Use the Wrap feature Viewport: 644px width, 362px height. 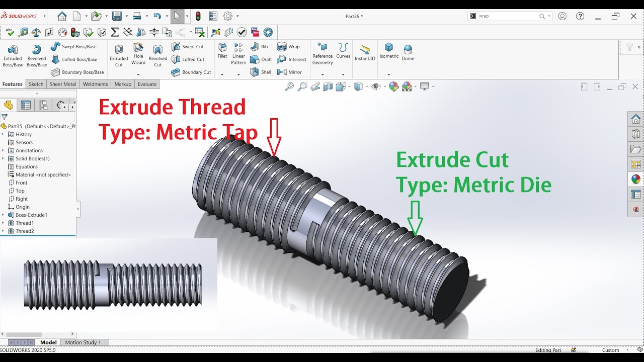tap(288, 47)
